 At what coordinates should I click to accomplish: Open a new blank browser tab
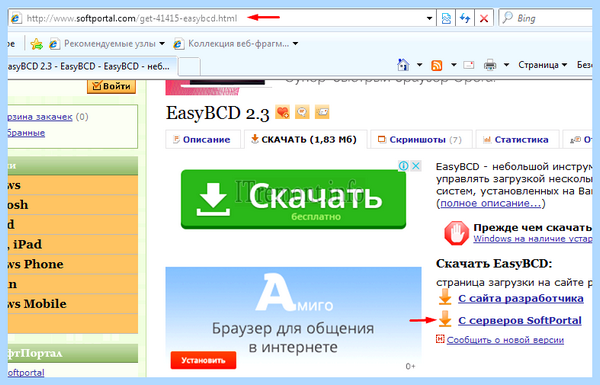pyautogui.click(x=189, y=67)
